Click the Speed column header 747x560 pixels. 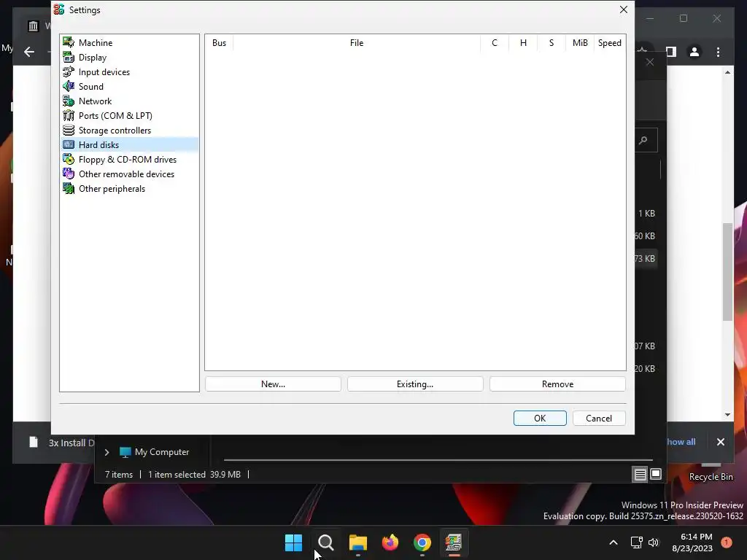pos(610,43)
